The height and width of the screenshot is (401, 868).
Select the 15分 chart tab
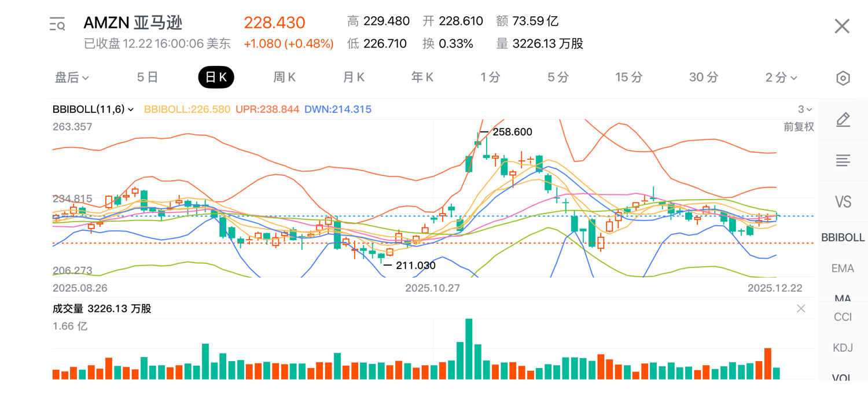click(629, 78)
